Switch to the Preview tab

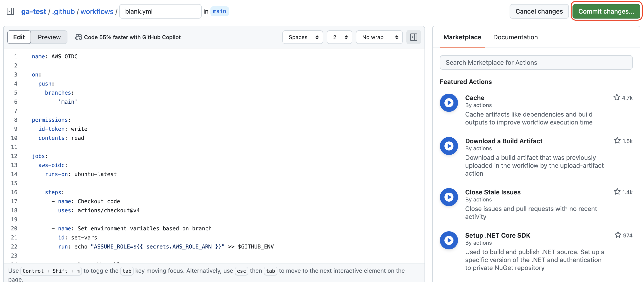[49, 37]
